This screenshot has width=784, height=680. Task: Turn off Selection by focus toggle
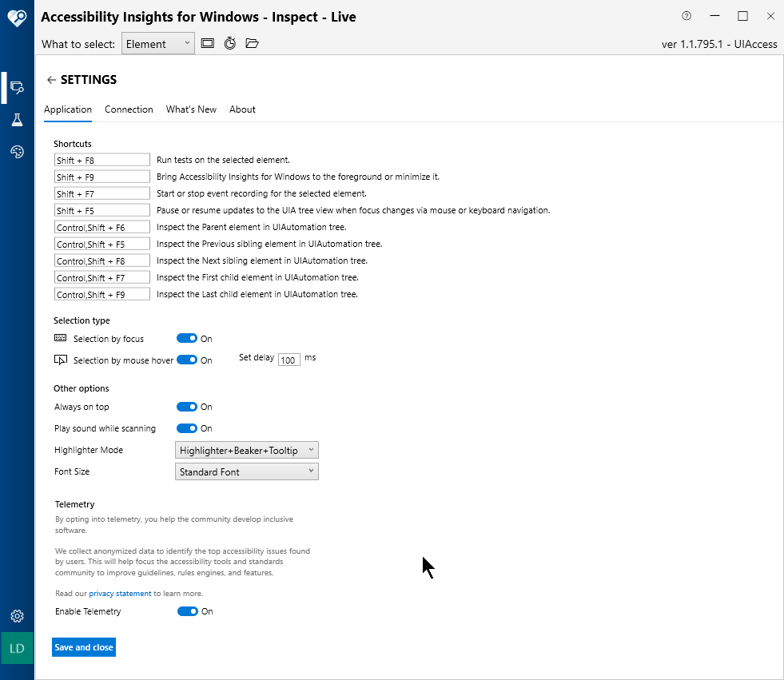pyautogui.click(x=187, y=339)
